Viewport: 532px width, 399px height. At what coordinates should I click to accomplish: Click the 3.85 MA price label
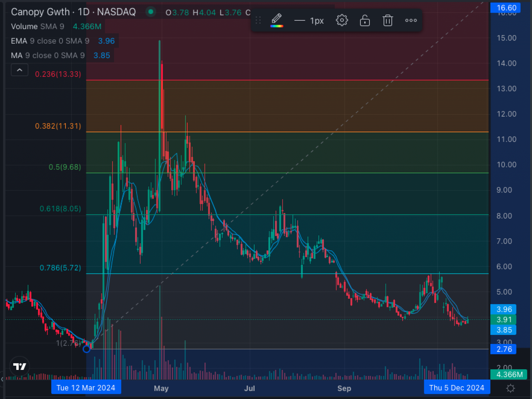(503, 330)
